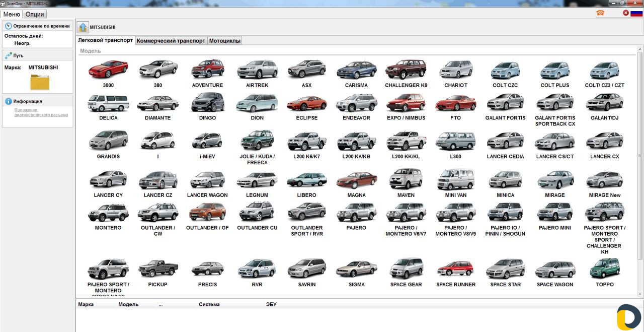This screenshot has height=332, width=644.
Task: Select the SAVRIN model
Action: tap(306, 269)
